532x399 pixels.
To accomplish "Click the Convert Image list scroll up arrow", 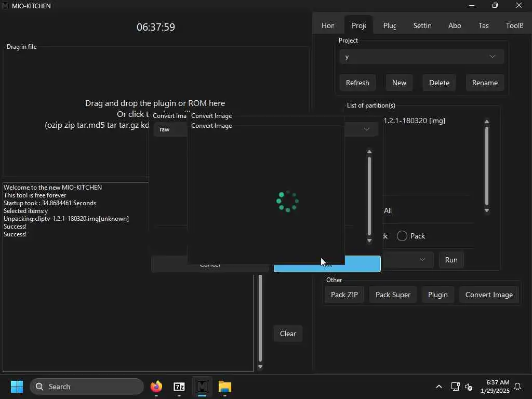I will pos(369,152).
